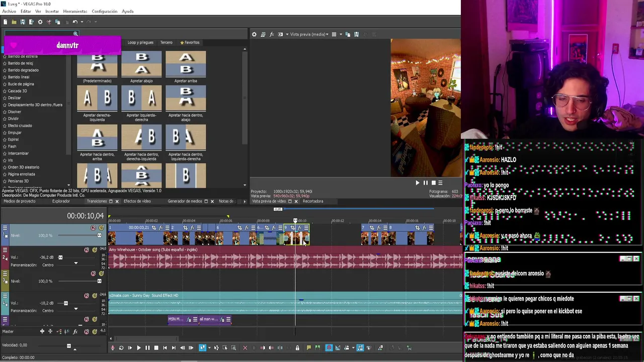Toggle split-screen view in the preview toolbar

click(x=280, y=34)
